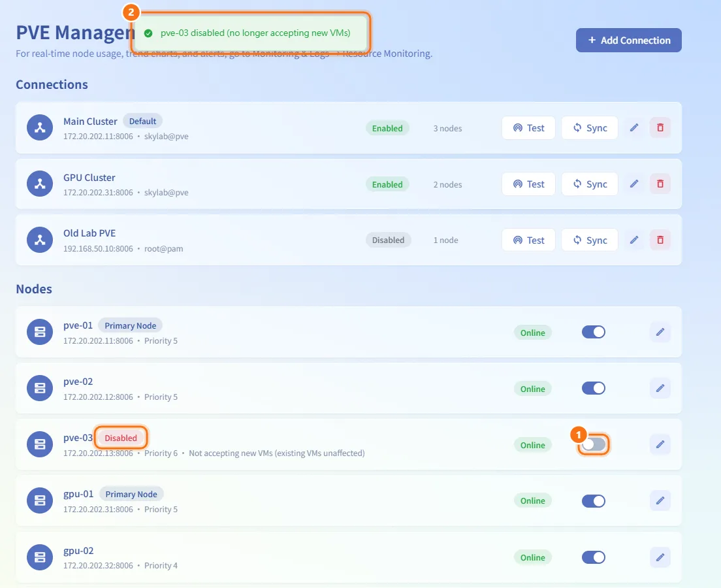This screenshot has width=721, height=588.
Task: Sync the Old Lab PVE connection
Action: [590, 240]
